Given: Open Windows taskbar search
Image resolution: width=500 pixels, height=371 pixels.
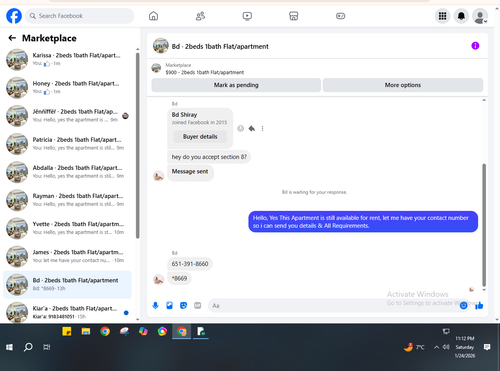Looking at the screenshot, I should point(28,347).
